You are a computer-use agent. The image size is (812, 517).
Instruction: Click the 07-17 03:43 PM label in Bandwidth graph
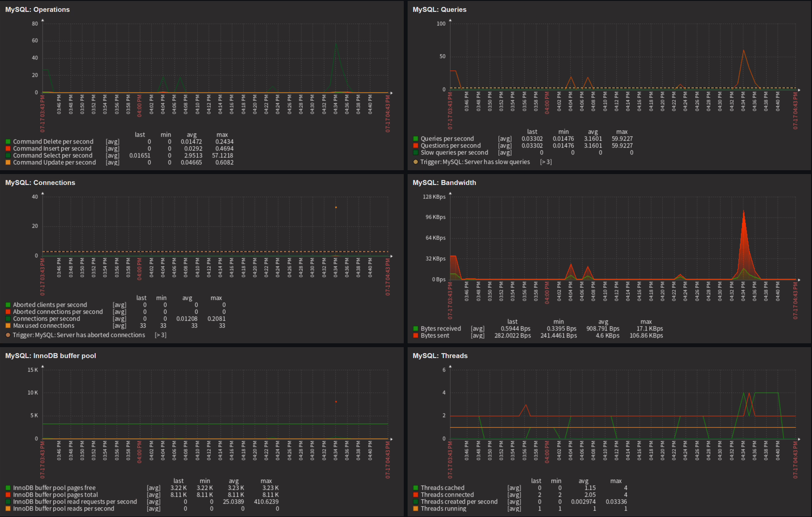[450, 301]
